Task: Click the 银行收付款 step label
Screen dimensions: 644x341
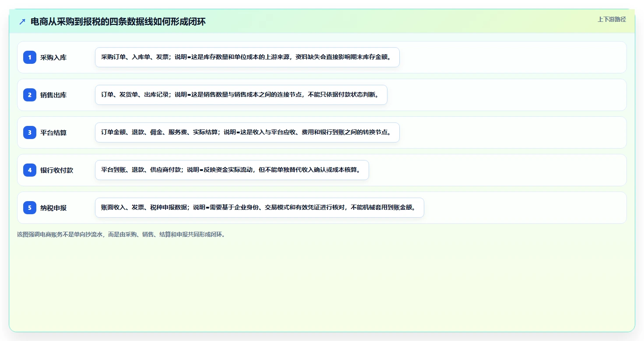Action: [56, 170]
